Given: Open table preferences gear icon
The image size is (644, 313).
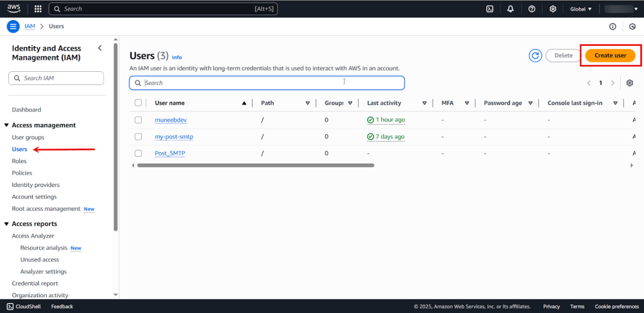Looking at the screenshot, I should 630,83.
